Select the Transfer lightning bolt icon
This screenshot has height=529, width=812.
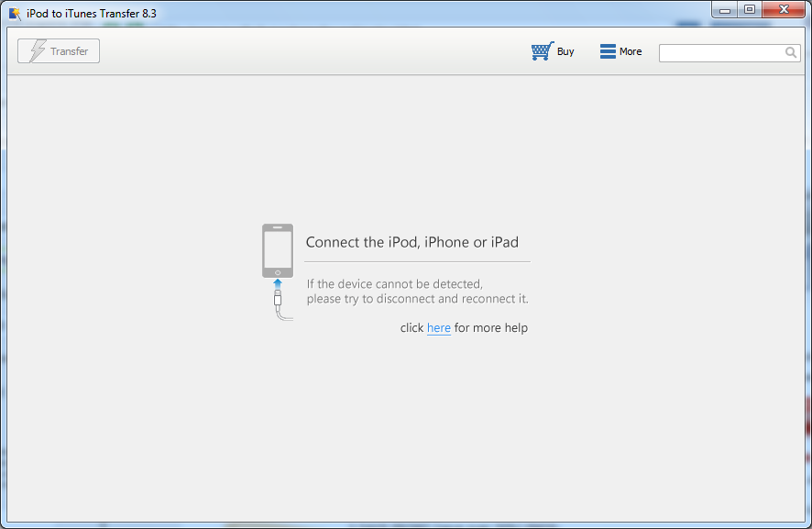37,50
